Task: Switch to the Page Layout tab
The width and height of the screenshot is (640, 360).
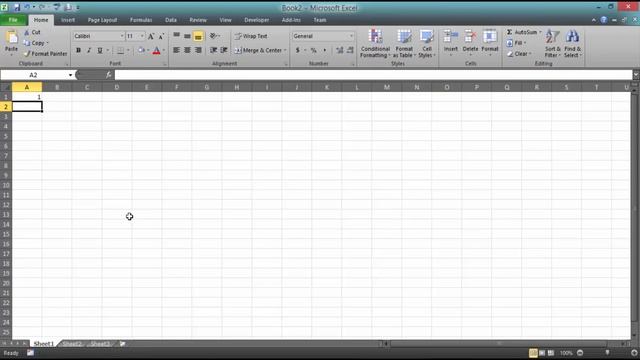Action: 102,20
